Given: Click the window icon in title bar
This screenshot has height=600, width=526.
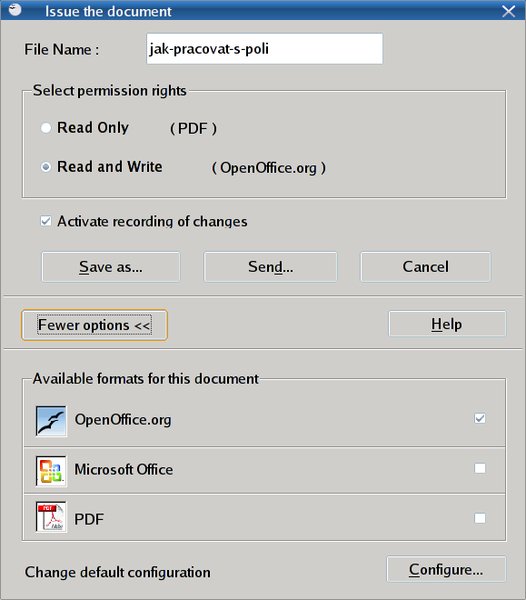Looking at the screenshot, I should (15, 9).
